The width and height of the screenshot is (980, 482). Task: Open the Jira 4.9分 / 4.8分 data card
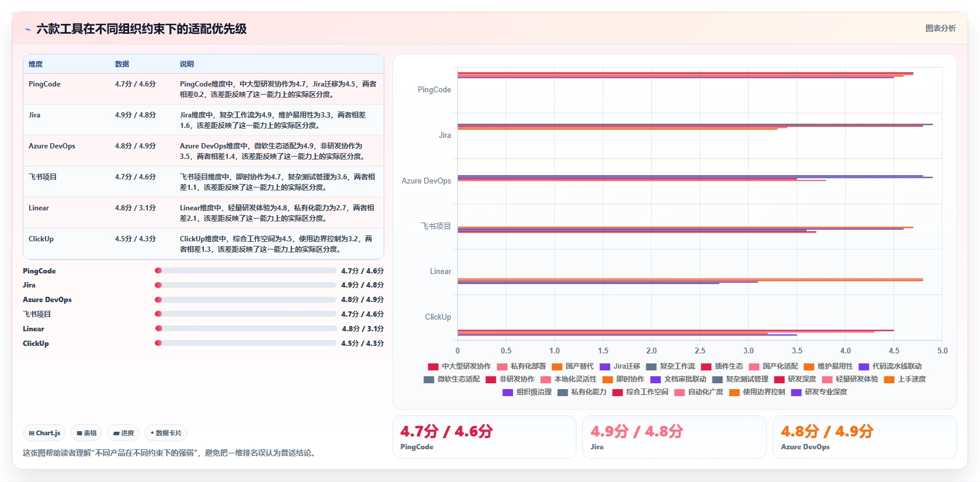click(675, 437)
